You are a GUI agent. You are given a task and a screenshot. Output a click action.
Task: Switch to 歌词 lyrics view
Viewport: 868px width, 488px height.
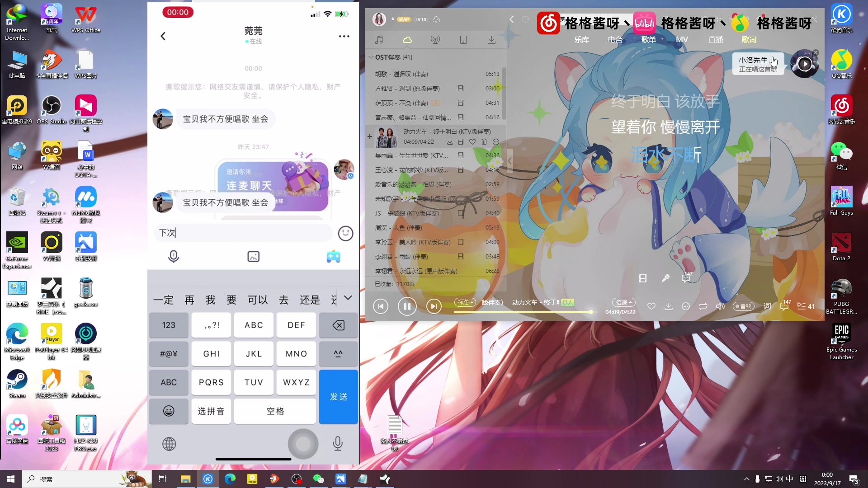click(x=749, y=40)
